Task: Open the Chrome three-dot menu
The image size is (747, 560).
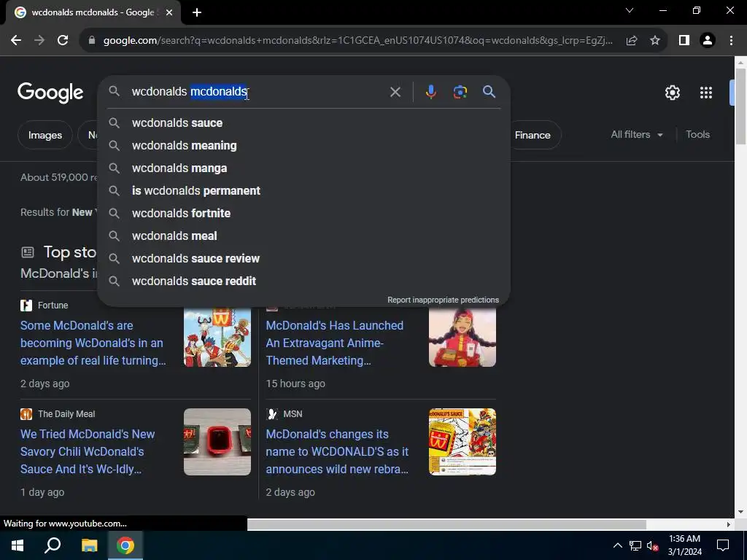Action: click(x=731, y=41)
